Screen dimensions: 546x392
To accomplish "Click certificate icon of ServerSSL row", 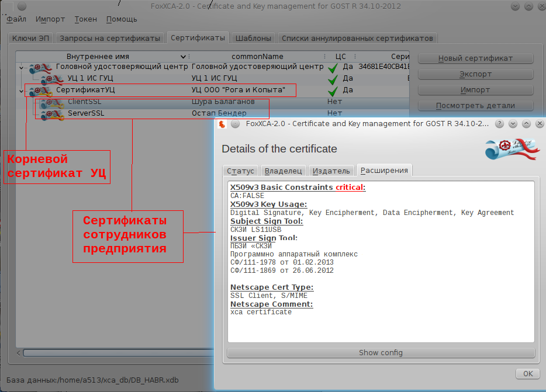I will (52, 115).
